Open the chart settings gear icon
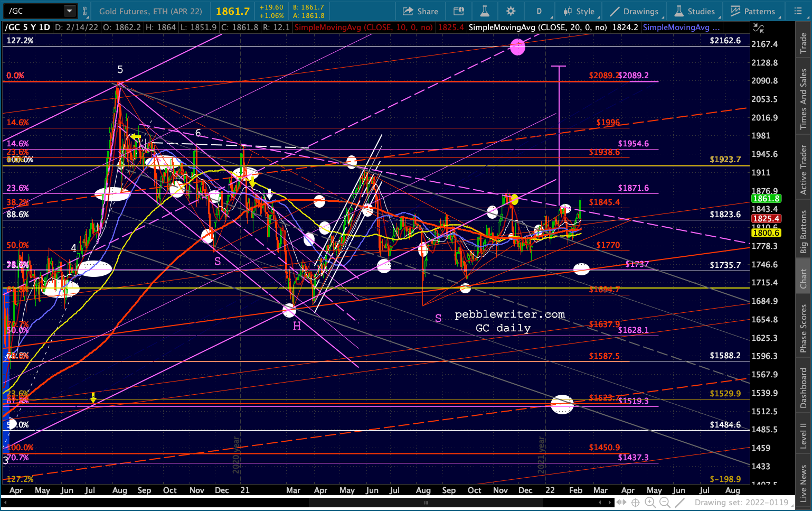 pos(511,11)
